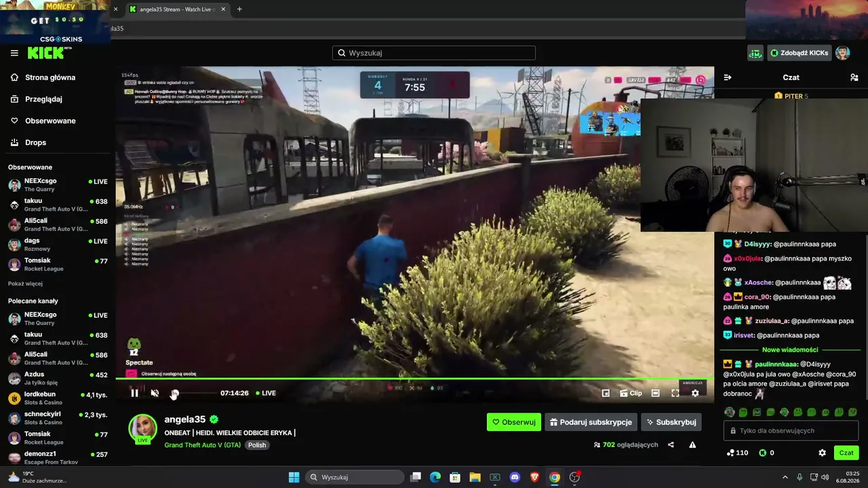Open the 1M leaderboard icon in header
868x488 pixels.
(755, 53)
